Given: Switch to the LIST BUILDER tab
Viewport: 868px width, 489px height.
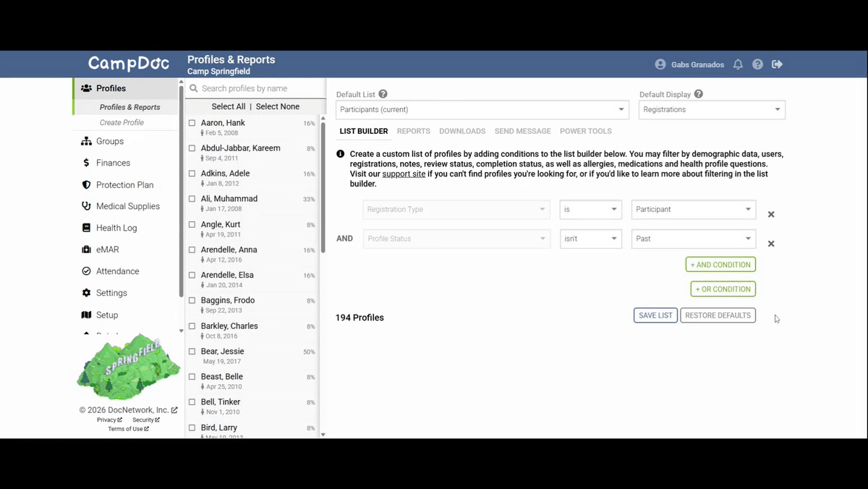Looking at the screenshot, I should pyautogui.click(x=364, y=131).
